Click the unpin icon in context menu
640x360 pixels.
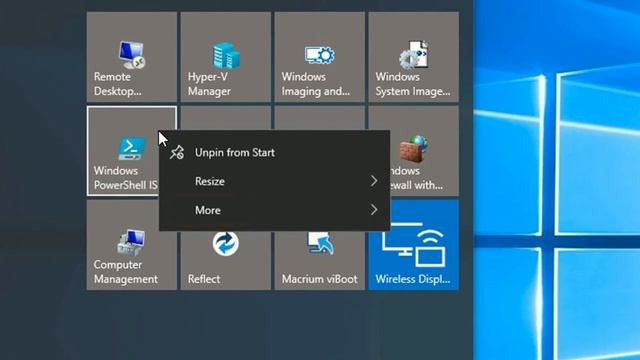click(177, 153)
